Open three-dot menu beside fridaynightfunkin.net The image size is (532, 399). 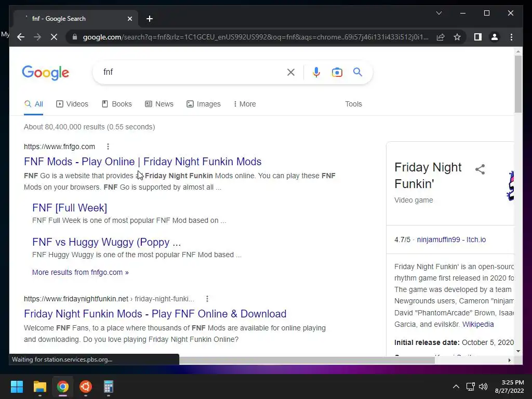[x=207, y=299]
